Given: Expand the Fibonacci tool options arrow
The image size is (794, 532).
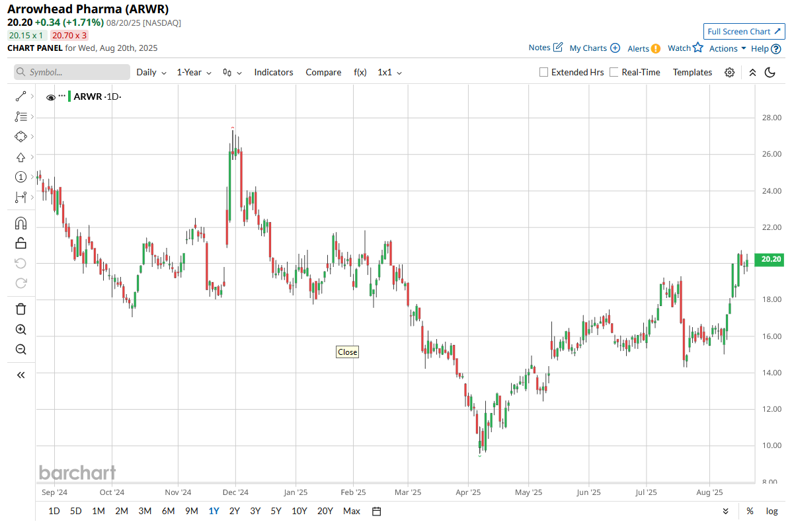Looking at the screenshot, I should pos(32,117).
